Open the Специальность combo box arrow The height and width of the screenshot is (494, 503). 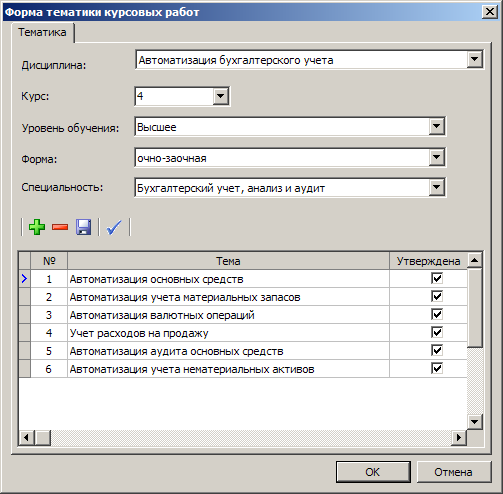tap(436, 188)
